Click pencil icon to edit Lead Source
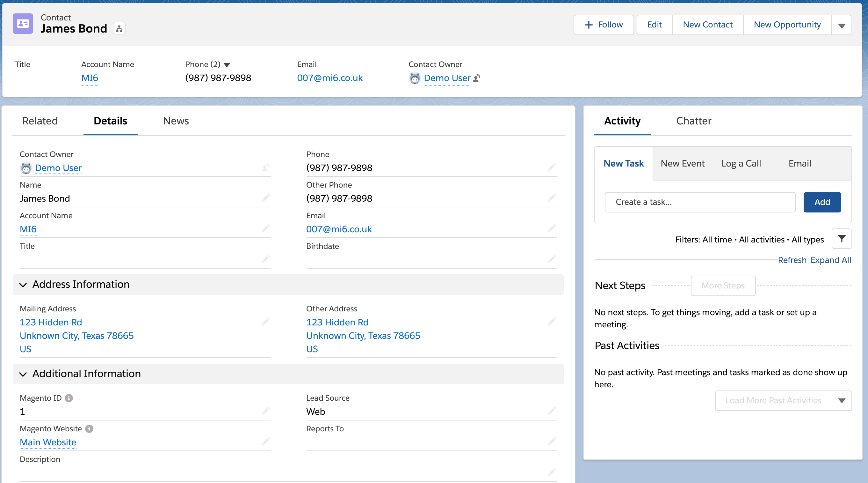 [x=552, y=411]
